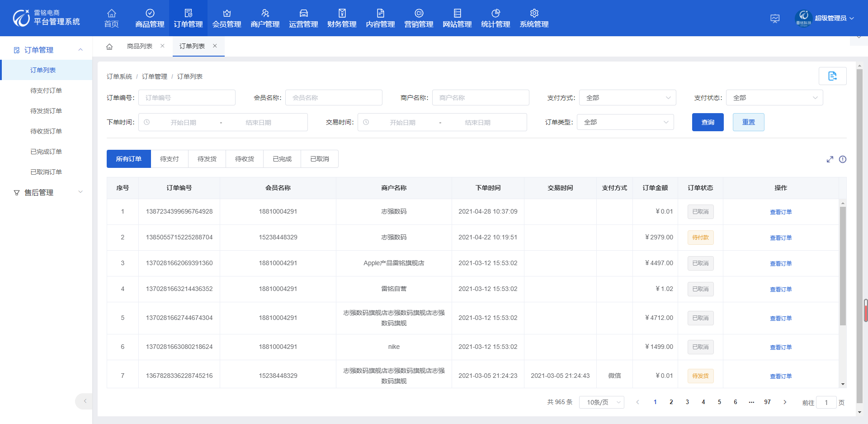Collapse 订单管理 sidebar section
The height and width of the screenshot is (424, 868).
pyautogui.click(x=80, y=50)
